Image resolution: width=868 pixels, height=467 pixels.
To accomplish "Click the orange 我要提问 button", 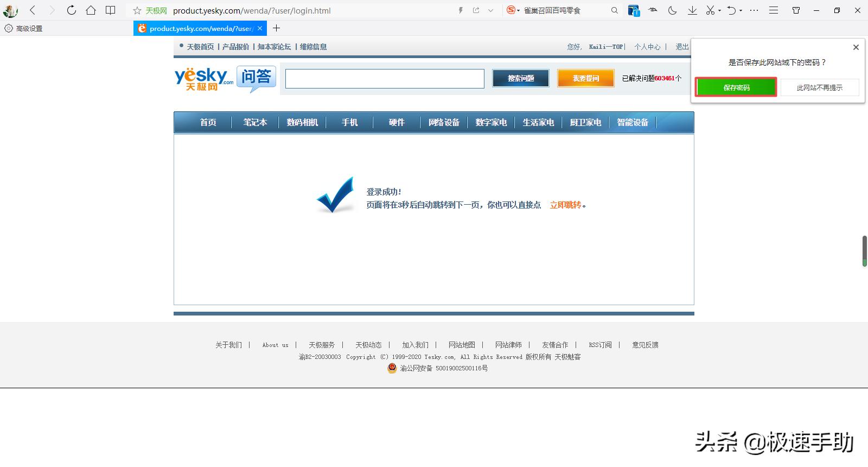I will point(586,79).
